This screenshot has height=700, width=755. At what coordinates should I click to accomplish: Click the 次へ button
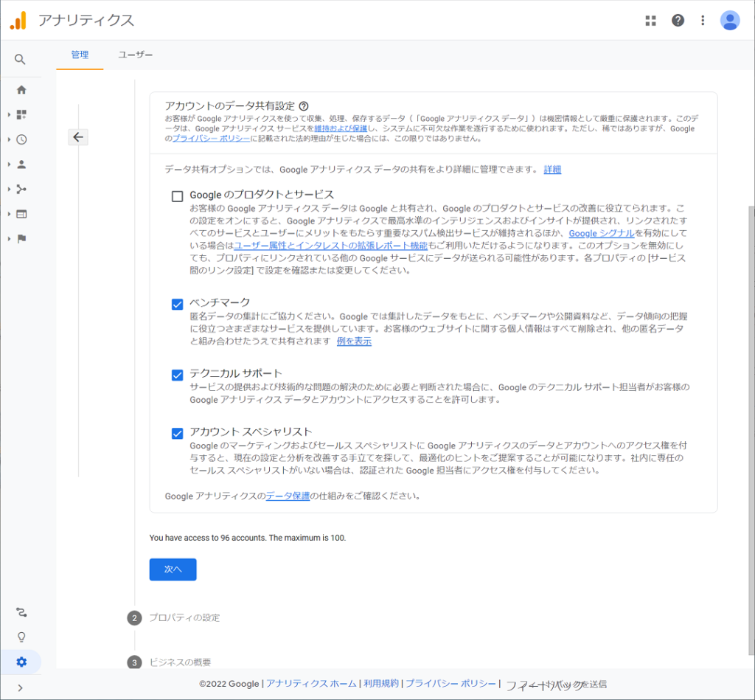pos(173,569)
